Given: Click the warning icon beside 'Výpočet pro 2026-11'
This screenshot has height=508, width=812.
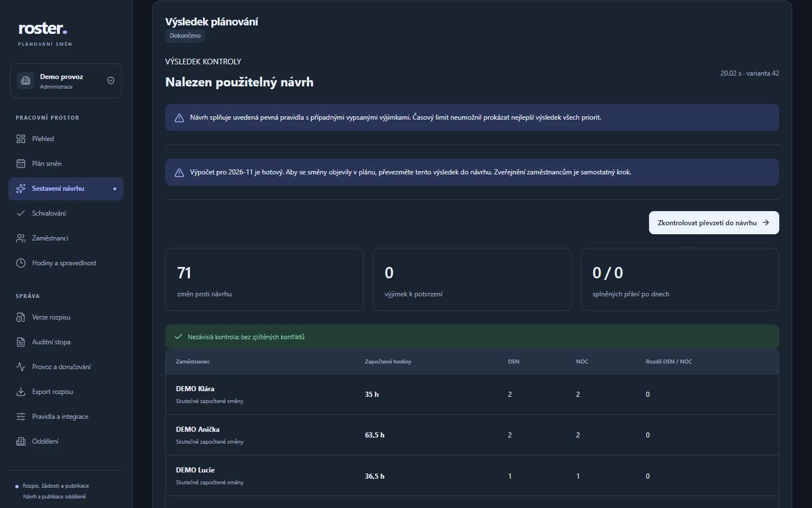Looking at the screenshot, I should click(x=179, y=173).
